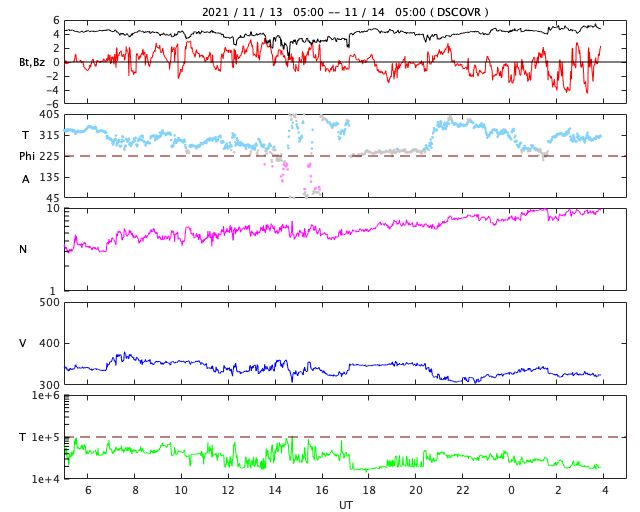Click the '1' tick on density axis
Screen dimensions: 640x512
pos(53,291)
